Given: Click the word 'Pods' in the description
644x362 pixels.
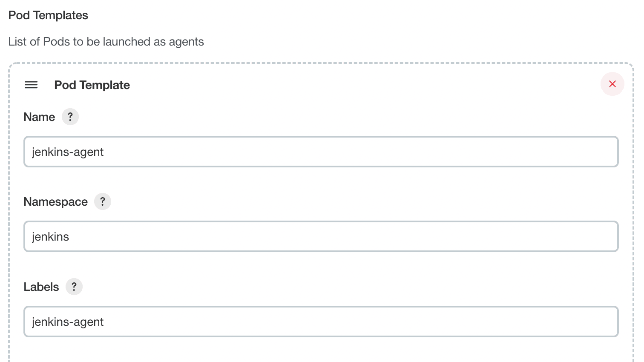Looking at the screenshot, I should (57, 42).
